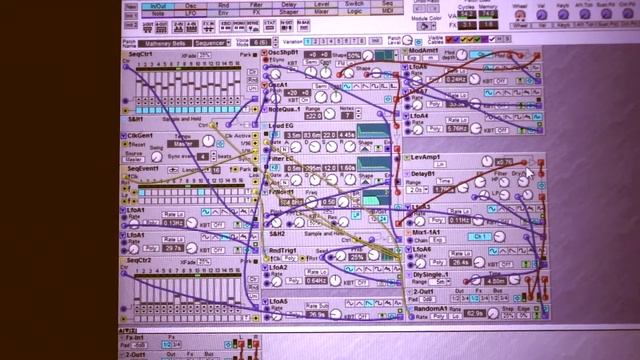Select Variation 1 button
The height and width of the screenshot is (360, 640).
click(x=308, y=41)
